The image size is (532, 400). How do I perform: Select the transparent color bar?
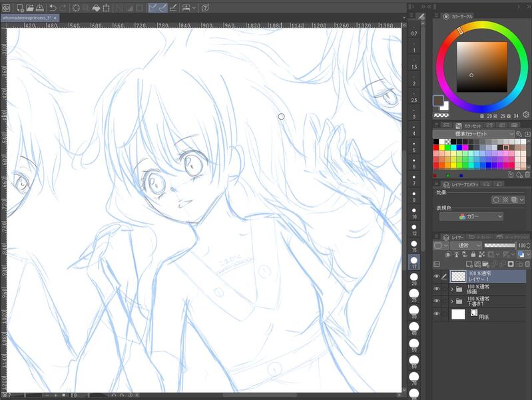click(441, 115)
